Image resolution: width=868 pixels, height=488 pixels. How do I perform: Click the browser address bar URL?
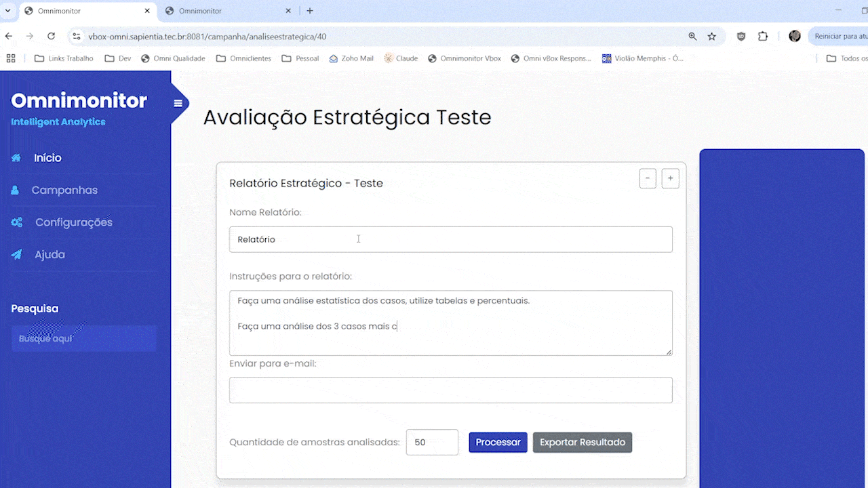(208, 37)
